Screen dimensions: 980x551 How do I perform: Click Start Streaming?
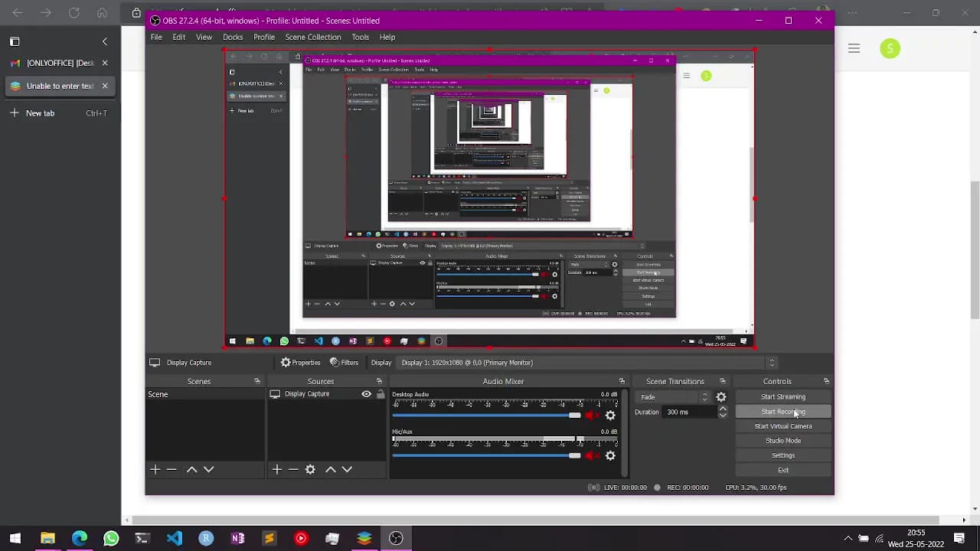point(783,396)
